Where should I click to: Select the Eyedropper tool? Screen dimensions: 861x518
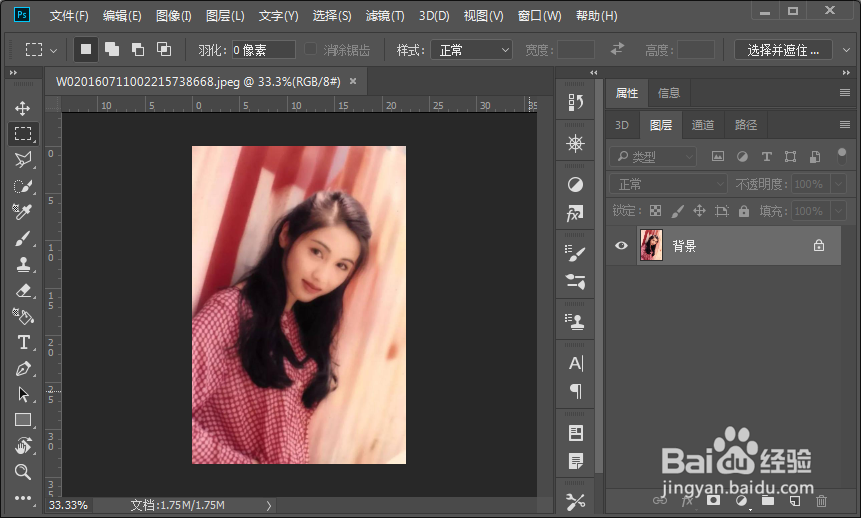coord(23,211)
